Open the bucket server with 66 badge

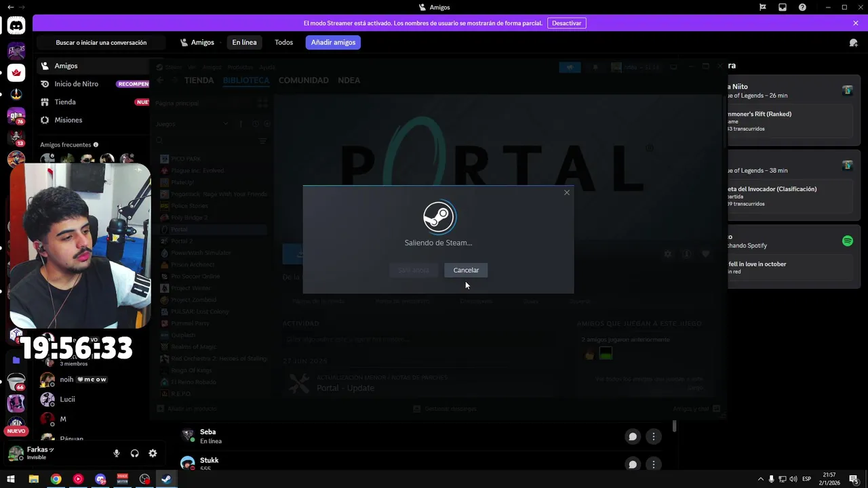[16, 382]
